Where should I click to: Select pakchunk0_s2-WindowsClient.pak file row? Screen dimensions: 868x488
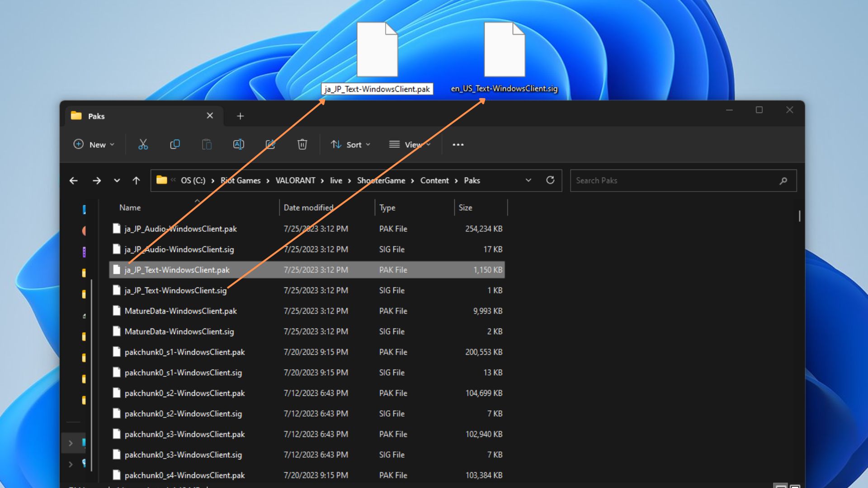307,393
